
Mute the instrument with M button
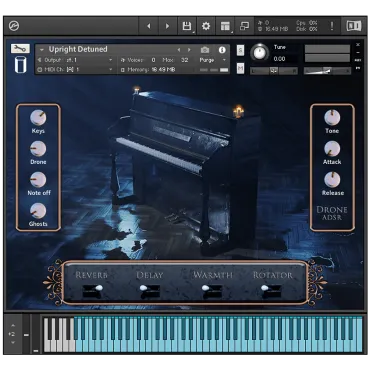point(240,68)
